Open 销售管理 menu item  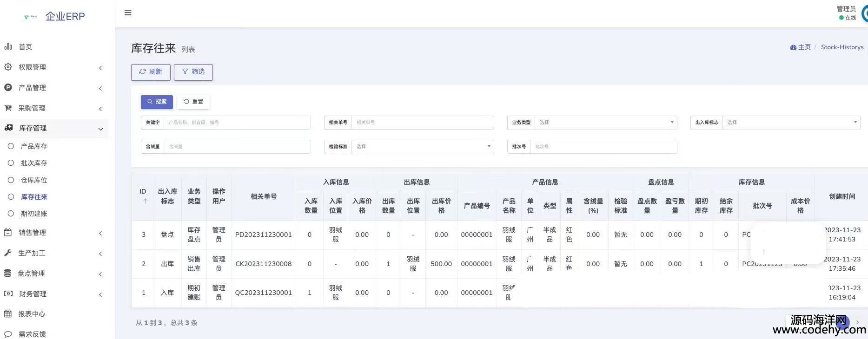tap(32, 233)
